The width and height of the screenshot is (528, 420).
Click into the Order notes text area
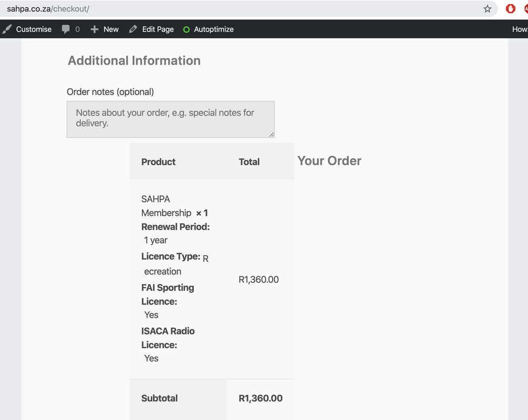pyautogui.click(x=170, y=119)
